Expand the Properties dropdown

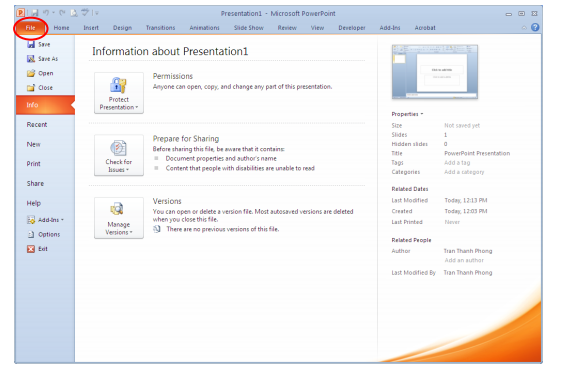tap(407, 114)
